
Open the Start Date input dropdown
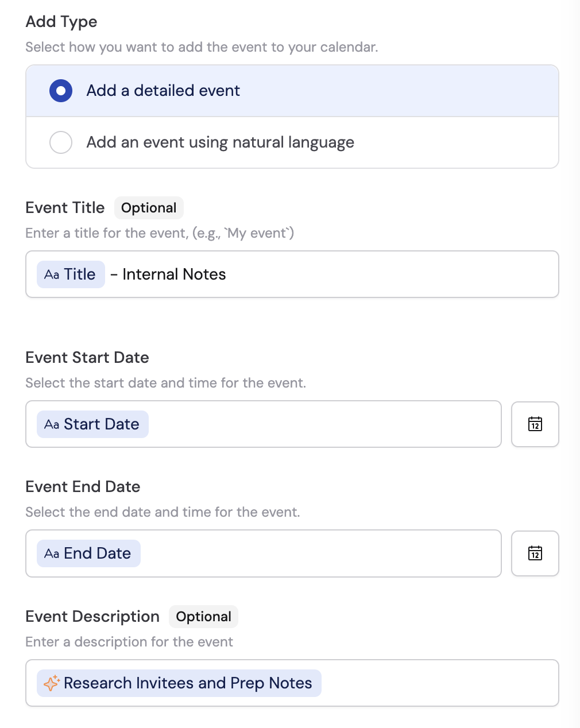263,424
